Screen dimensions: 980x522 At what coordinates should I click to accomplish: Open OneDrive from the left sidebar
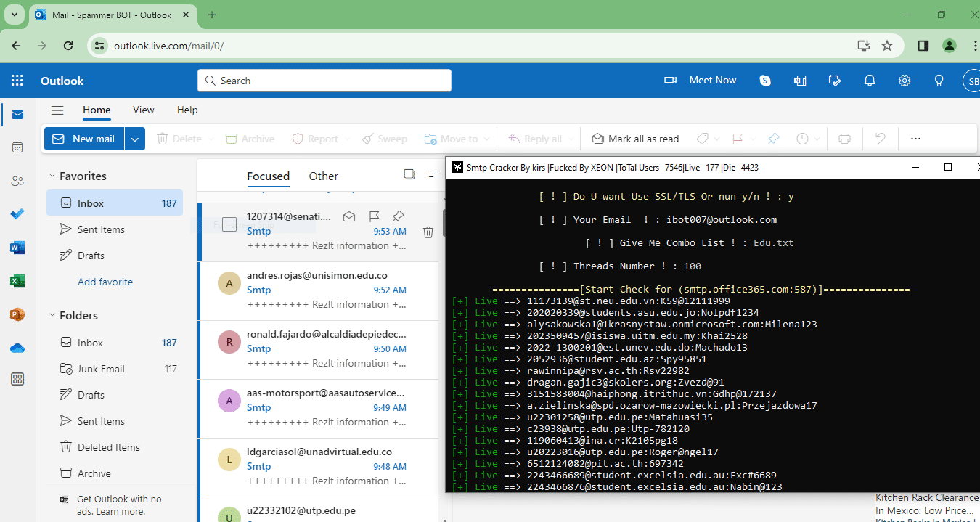point(17,348)
